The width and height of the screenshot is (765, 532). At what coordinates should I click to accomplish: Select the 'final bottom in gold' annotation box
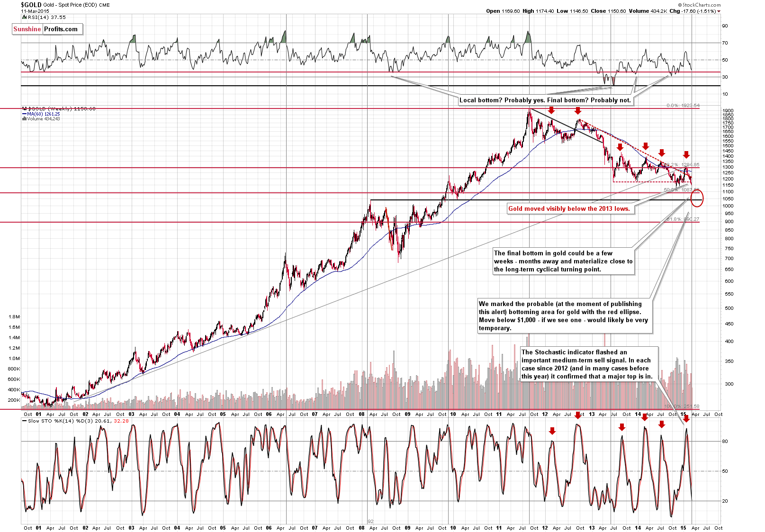563,261
